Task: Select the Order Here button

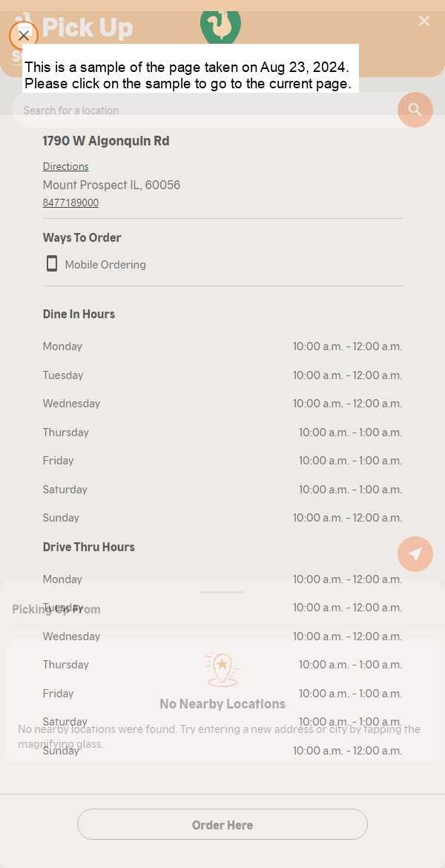Action: pos(222,824)
